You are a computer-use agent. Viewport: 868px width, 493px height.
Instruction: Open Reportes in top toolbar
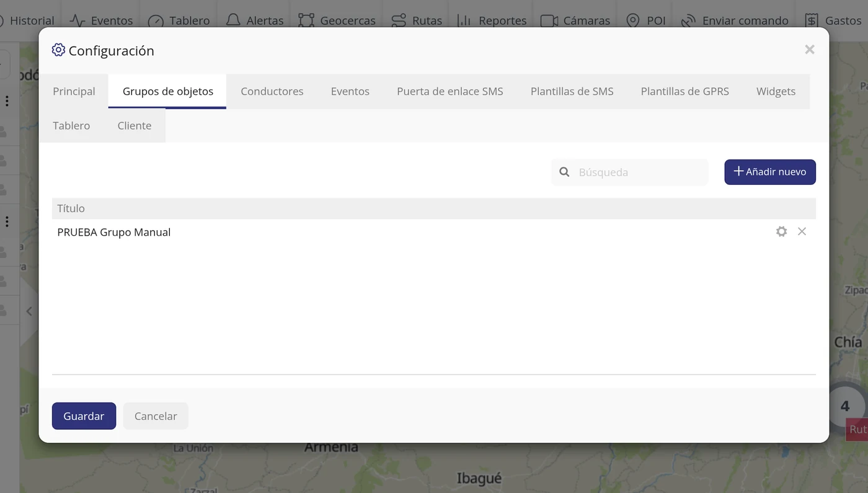click(x=492, y=20)
